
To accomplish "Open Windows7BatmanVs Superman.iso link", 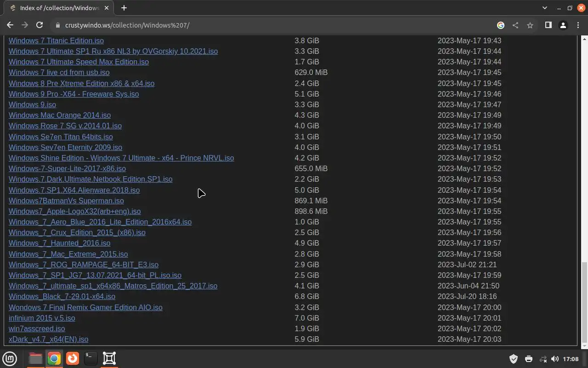I will pos(66,201).
